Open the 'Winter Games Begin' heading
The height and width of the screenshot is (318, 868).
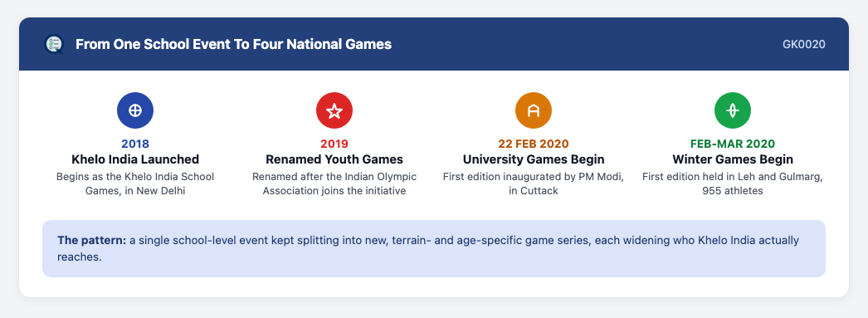733,159
